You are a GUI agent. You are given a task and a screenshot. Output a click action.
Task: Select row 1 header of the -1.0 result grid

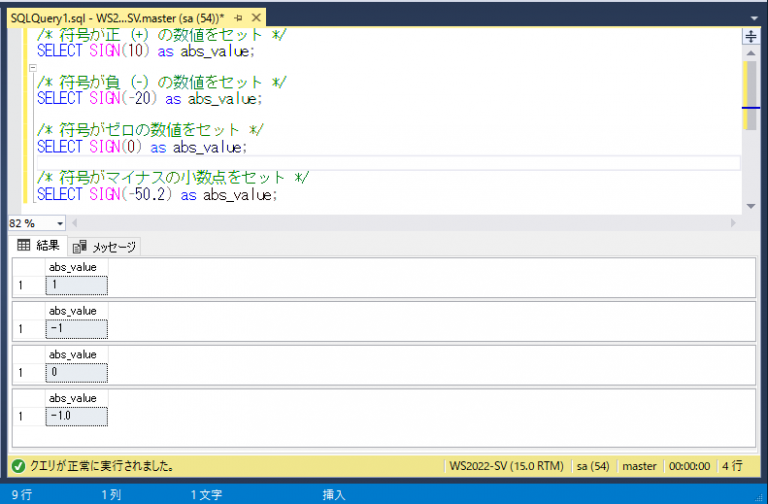click(x=29, y=416)
